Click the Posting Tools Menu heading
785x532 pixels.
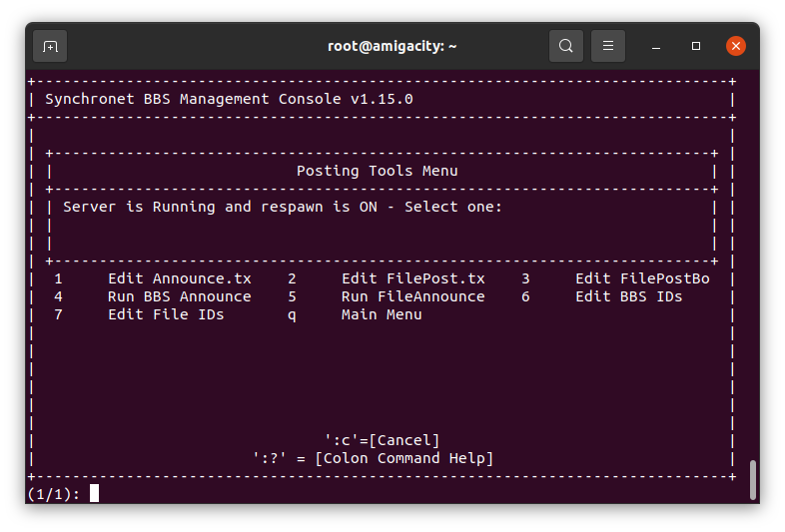point(377,171)
